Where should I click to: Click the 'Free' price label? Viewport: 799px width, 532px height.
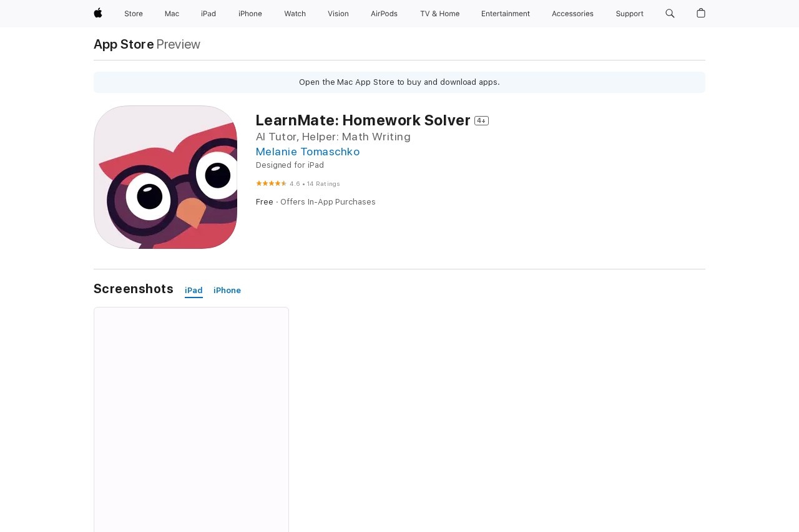[x=265, y=202]
